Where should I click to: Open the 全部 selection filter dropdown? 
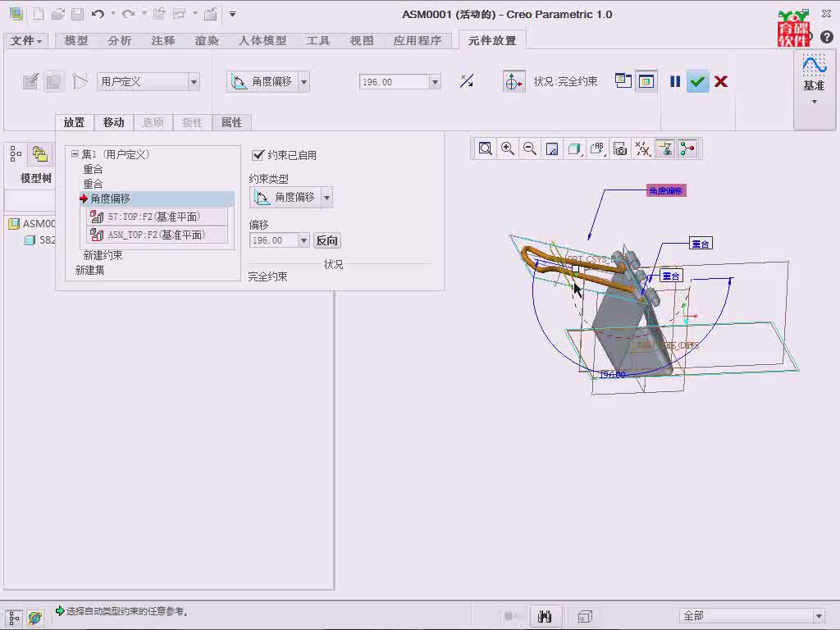click(x=819, y=616)
